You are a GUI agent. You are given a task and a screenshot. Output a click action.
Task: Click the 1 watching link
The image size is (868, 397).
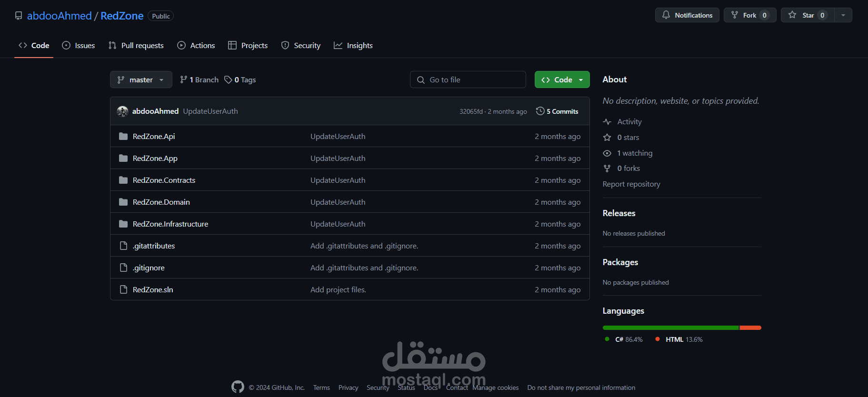click(635, 153)
